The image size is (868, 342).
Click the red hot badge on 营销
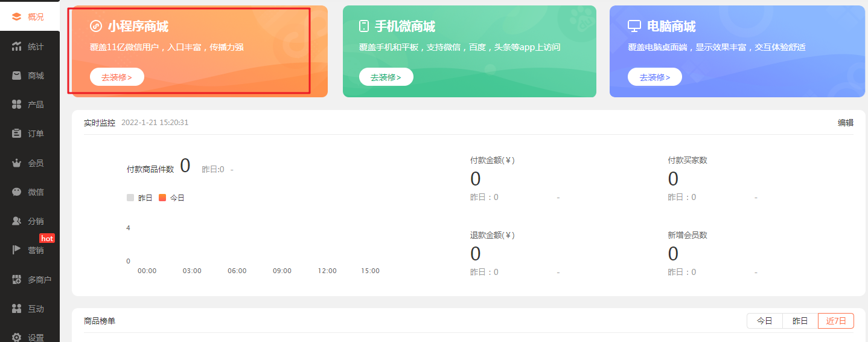point(47,238)
